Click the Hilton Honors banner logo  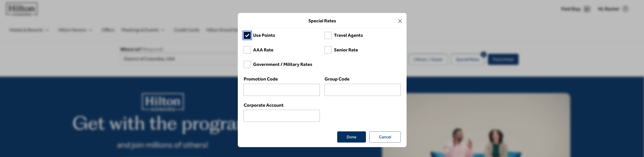(x=163, y=102)
